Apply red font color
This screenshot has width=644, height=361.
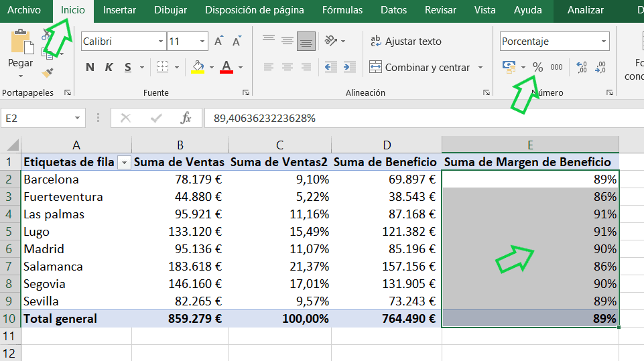[227, 67]
